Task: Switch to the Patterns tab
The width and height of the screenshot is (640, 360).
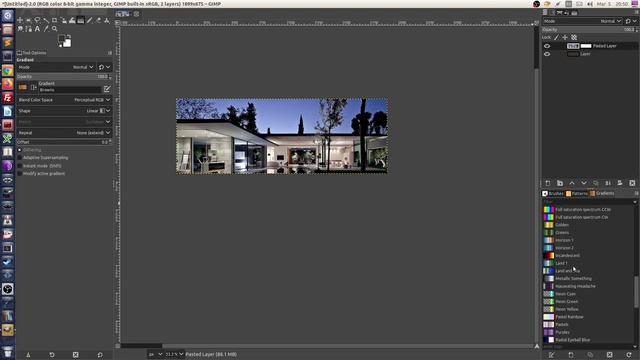Action: click(577, 193)
